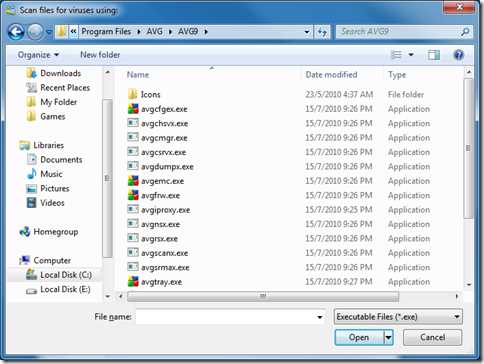This screenshot has width=484, height=364.
Task: Select avgfrw.exe icon
Action: click(x=133, y=195)
